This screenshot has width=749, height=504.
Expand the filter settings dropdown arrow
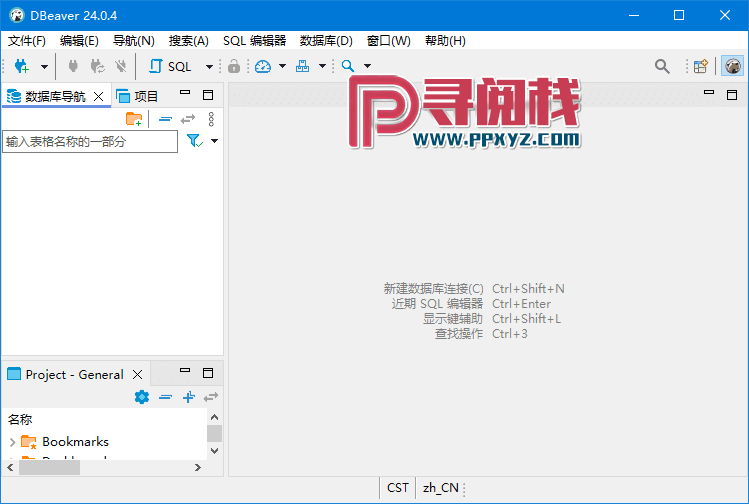click(x=214, y=141)
